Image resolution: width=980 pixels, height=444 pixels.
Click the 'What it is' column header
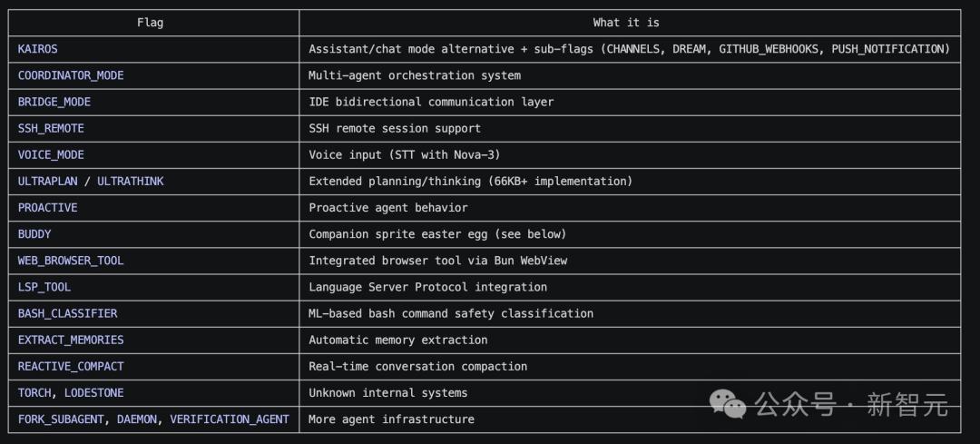coord(626,23)
